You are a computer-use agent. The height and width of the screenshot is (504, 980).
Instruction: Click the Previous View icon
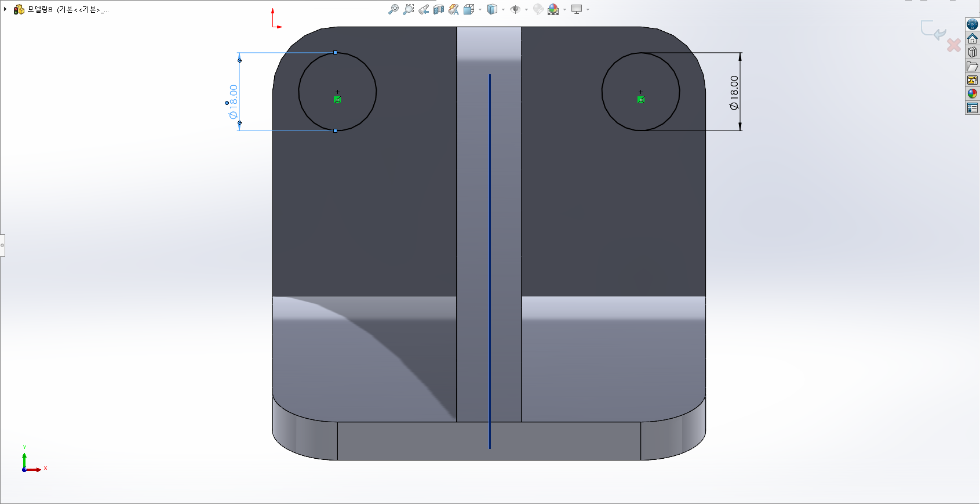[x=424, y=9]
